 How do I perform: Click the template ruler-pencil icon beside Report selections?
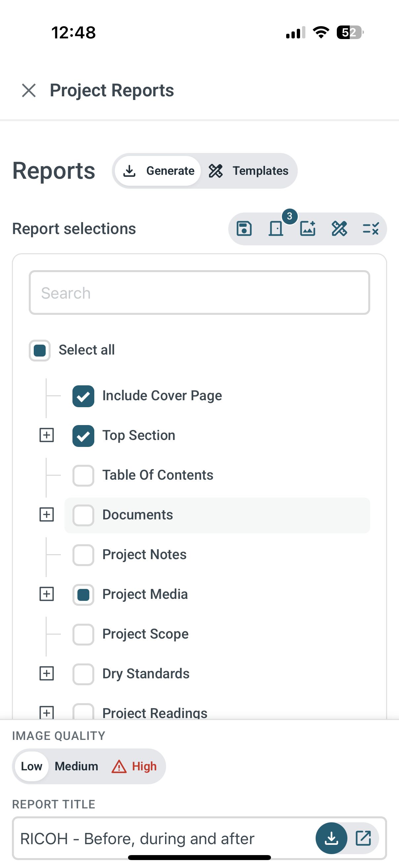coord(339,229)
